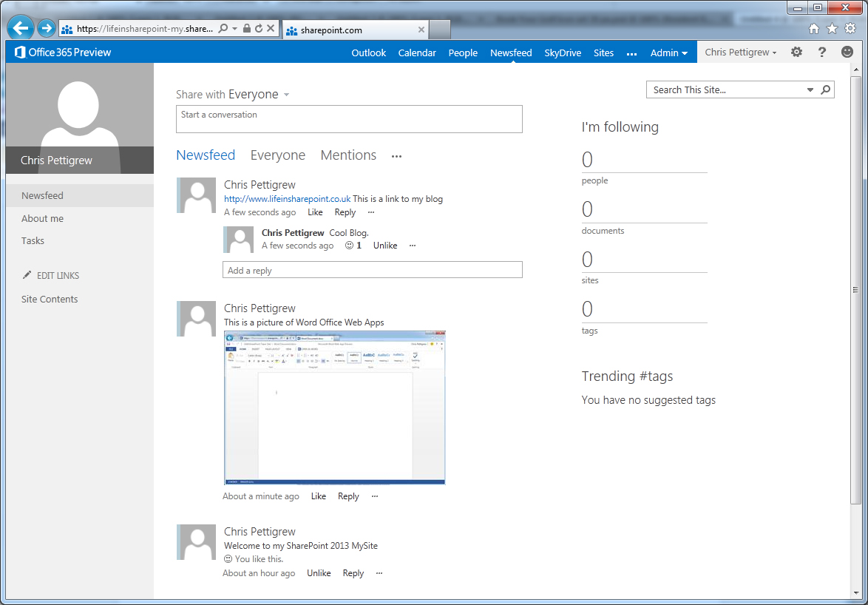
Task: Click the Office 365 Preview logo
Action: tap(63, 52)
